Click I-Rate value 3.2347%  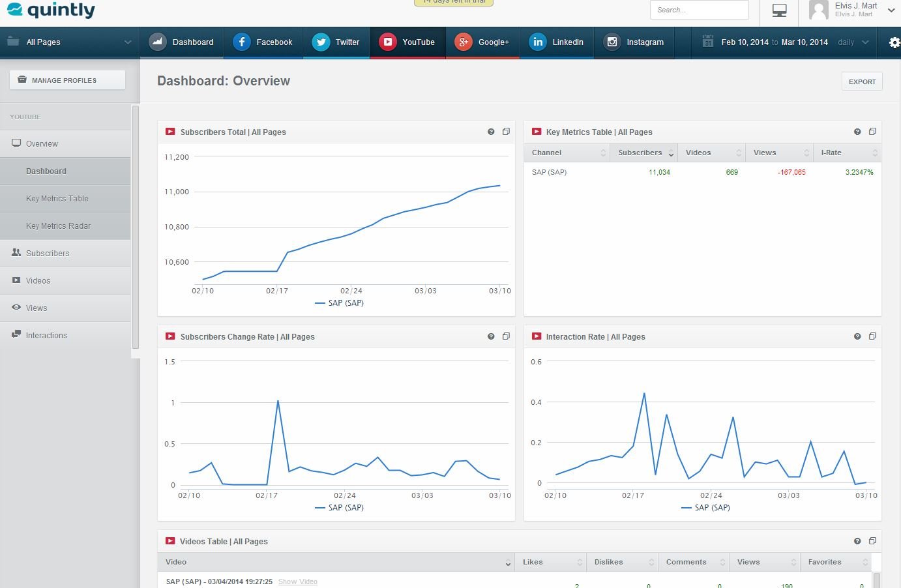859,172
